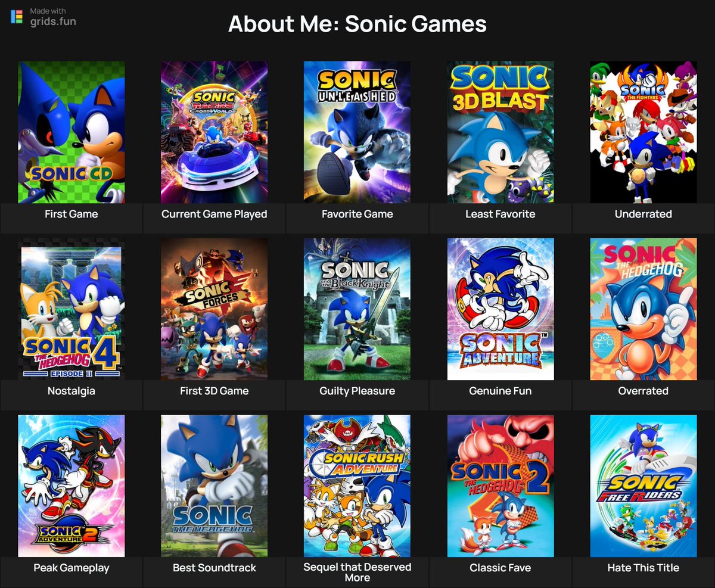Click the Best Soundtrack label
715x588 pixels.
click(214, 568)
